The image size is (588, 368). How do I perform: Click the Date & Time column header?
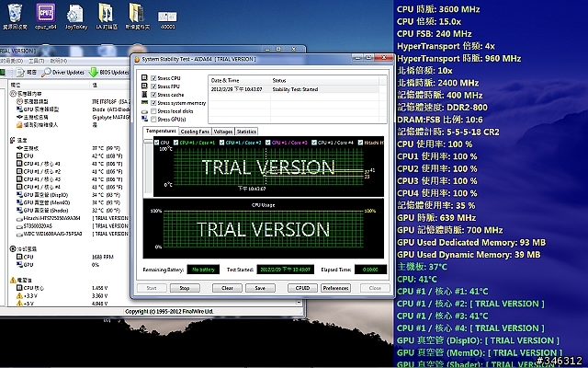point(239,80)
